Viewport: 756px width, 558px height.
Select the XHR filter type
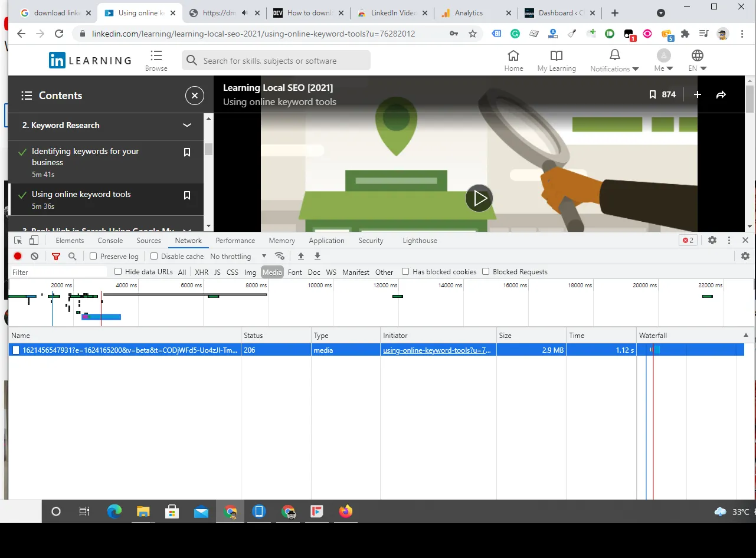coord(202,272)
